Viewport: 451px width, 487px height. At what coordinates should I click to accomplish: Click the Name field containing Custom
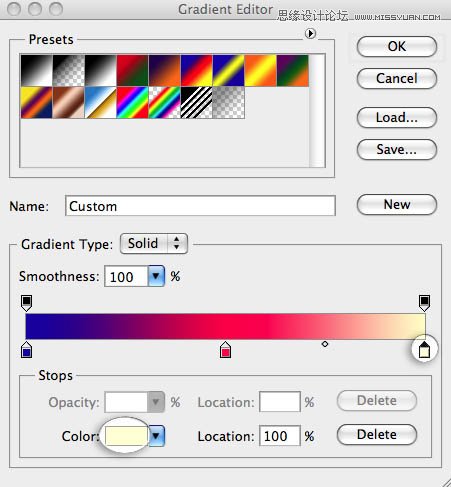[200, 206]
